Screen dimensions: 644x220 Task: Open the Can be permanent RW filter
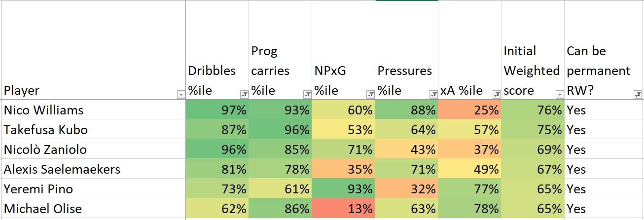tap(638, 94)
